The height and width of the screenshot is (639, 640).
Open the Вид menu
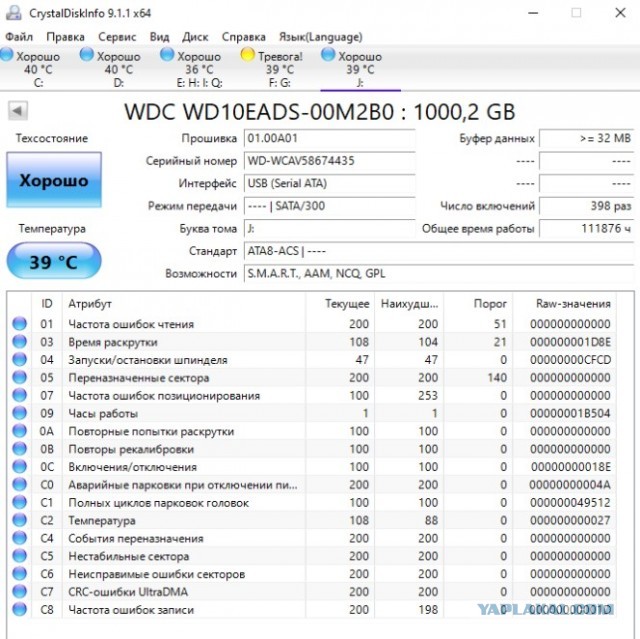tap(159, 37)
